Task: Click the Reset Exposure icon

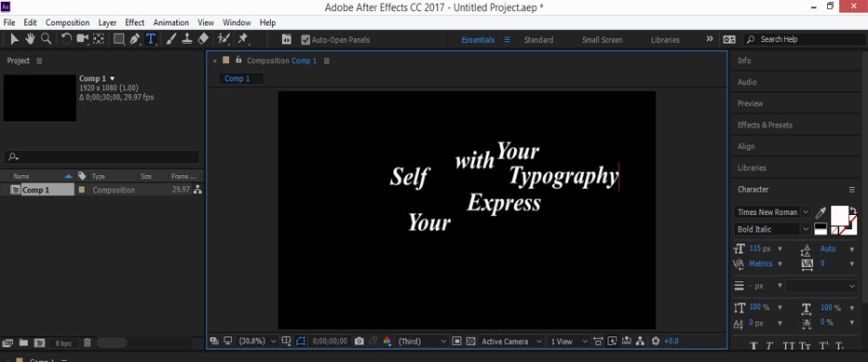Action: (x=656, y=342)
